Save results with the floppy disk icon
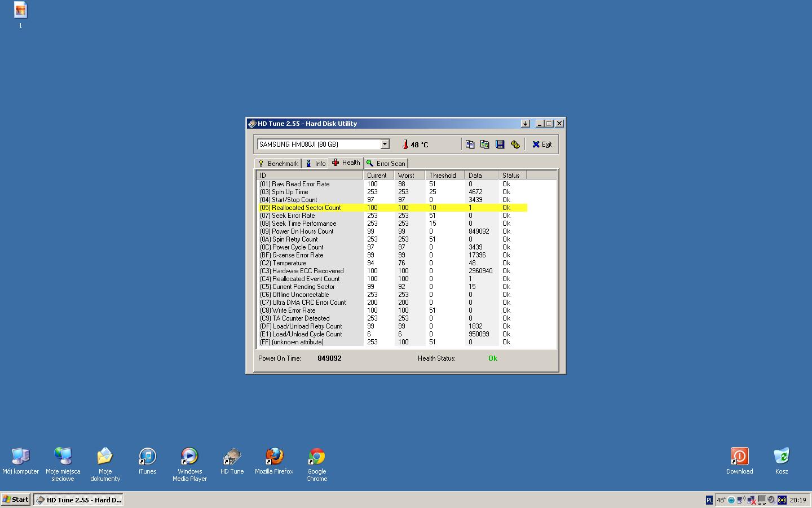The width and height of the screenshot is (812, 508). coord(500,144)
